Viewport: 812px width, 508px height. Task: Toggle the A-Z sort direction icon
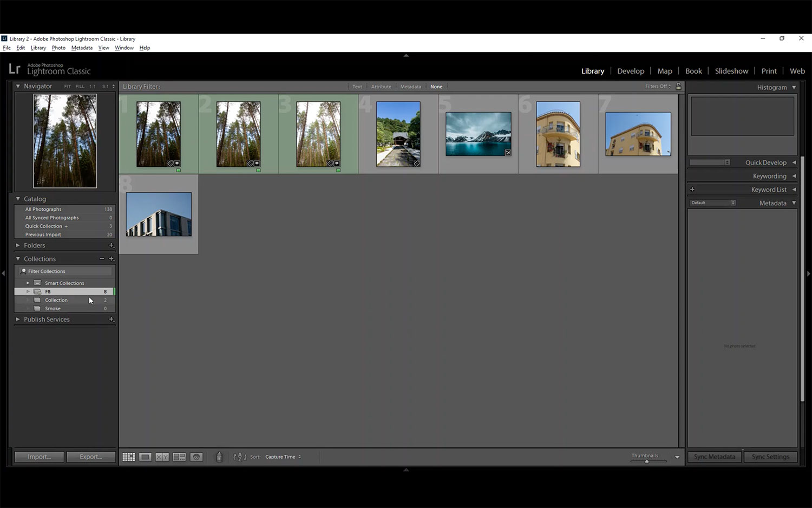tap(239, 457)
